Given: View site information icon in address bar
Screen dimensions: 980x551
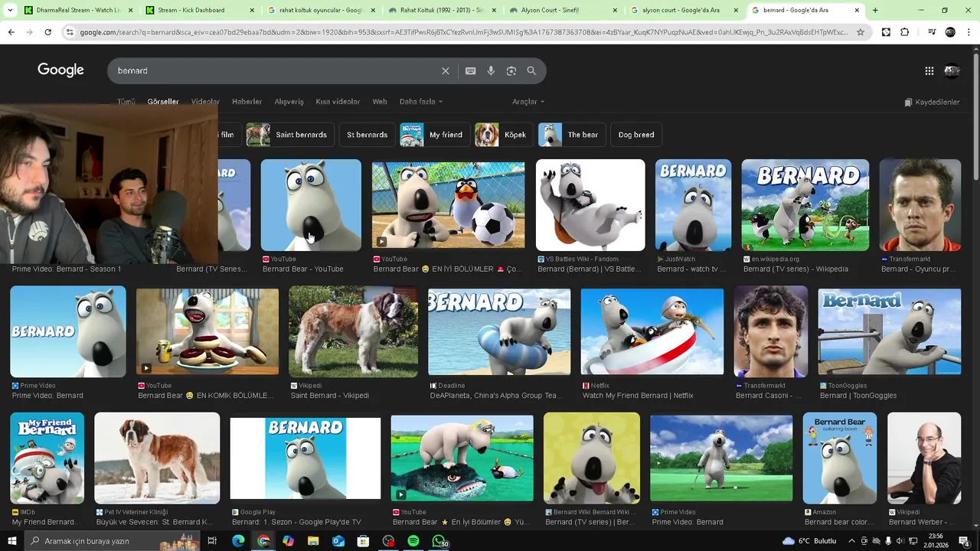Looking at the screenshot, I should pos(70,32).
